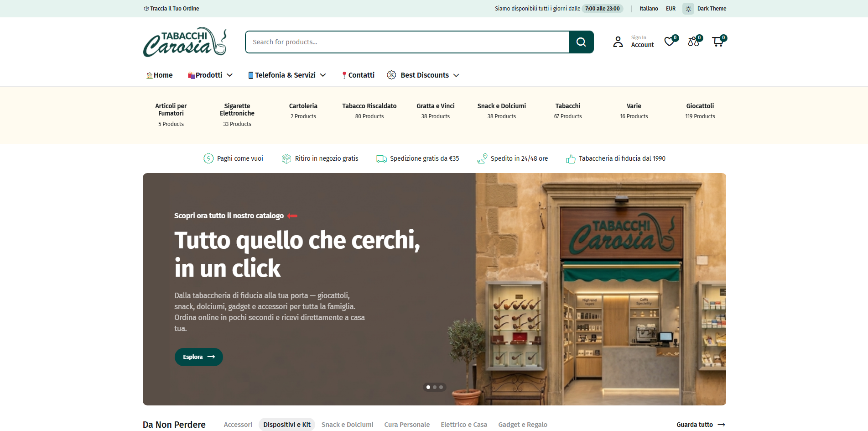Open the shopping cart icon

(718, 42)
